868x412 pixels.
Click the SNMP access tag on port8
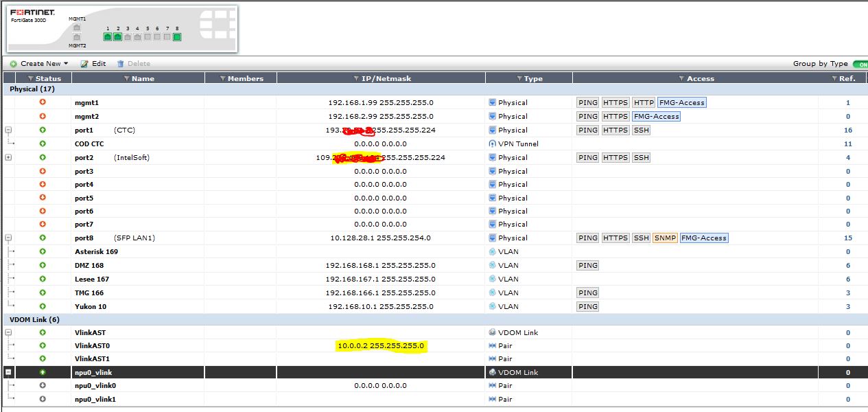(x=665, y=238)
